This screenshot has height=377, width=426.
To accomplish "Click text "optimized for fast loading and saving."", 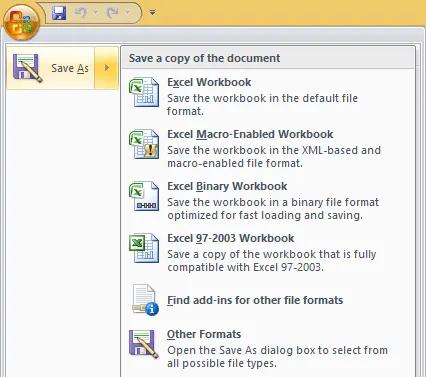I will pyautogui.click(x=265, y=215).
